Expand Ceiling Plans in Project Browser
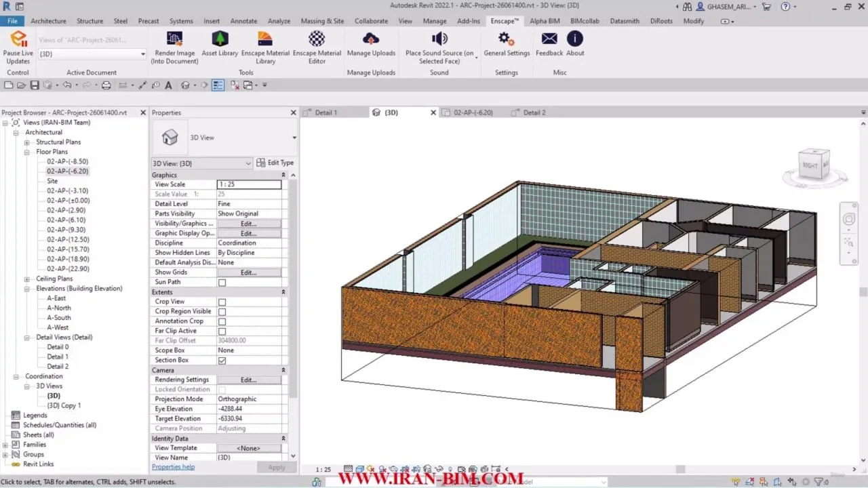 27,279
